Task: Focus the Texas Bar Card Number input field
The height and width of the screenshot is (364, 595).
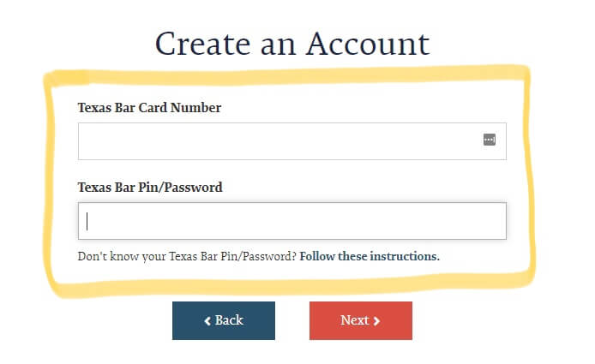Action: pyautogui.click(x=292, y=141)
